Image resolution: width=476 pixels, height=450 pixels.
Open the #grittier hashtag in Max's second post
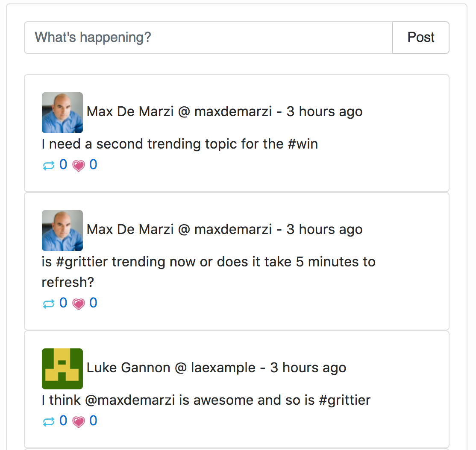click(x=82, y=262)
